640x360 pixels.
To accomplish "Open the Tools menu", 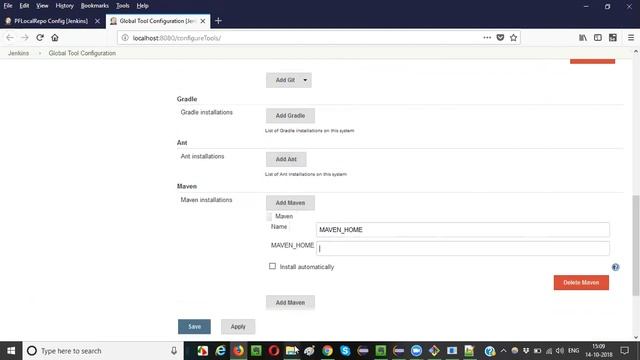I will click(x=122, y=6).
